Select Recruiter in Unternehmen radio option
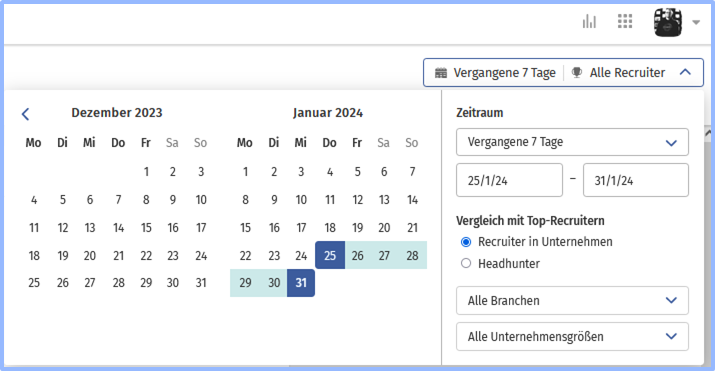The width and height of the screenshot is (715, 371). coord(466,242)
